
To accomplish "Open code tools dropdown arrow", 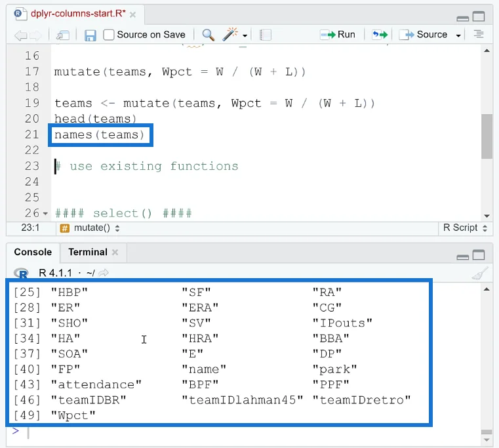I will coord(245,35).
